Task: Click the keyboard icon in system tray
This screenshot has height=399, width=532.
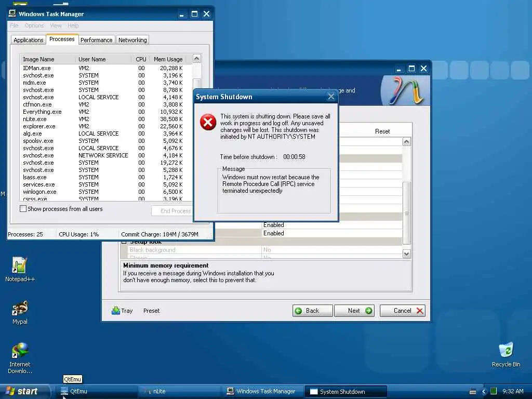Action: [473, 392]
